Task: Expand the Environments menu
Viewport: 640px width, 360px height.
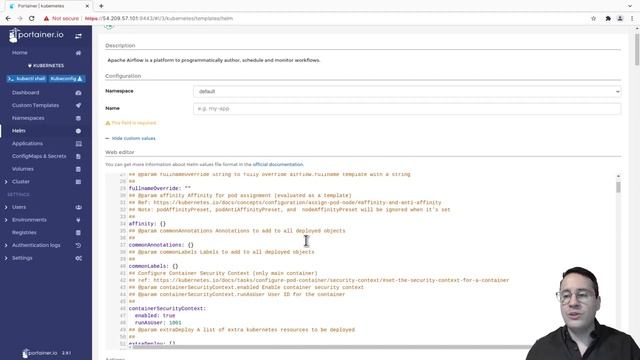Action: point(6,220)
